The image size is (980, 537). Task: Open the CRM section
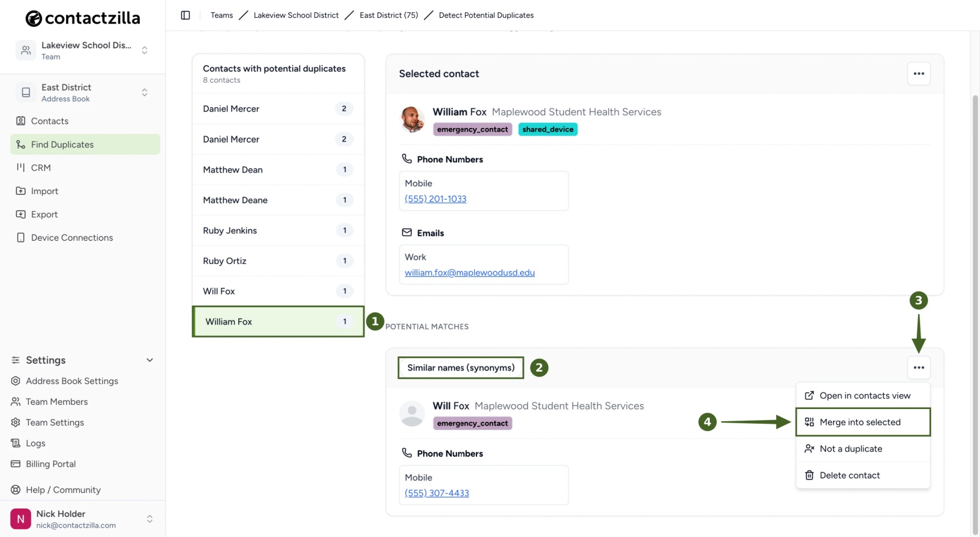point(85,168)
